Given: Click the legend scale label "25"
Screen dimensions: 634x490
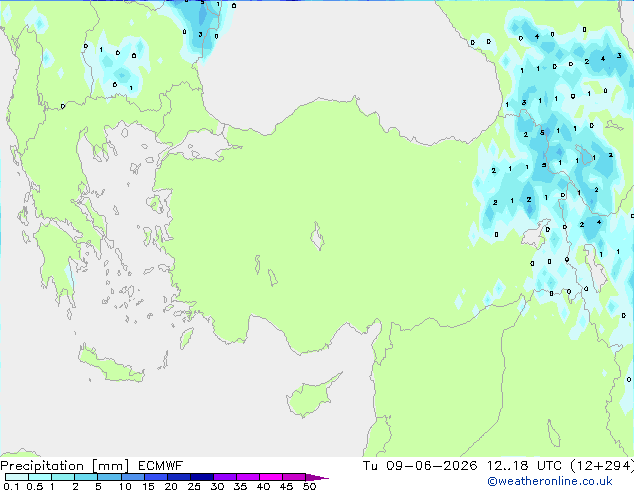Looking at the screenshot, I should 194,486.
